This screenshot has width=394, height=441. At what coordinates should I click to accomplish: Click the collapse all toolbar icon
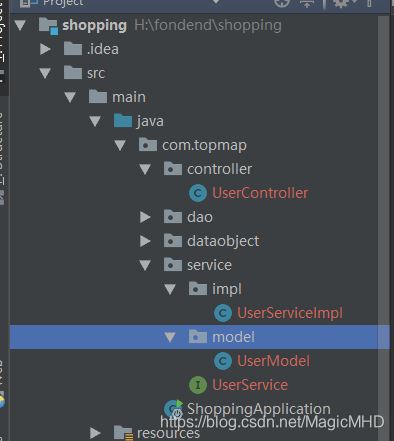[x=307, y=3]
